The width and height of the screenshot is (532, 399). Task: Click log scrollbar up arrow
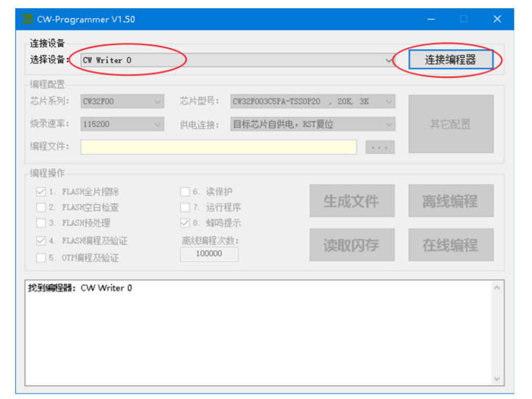[497, 288]
